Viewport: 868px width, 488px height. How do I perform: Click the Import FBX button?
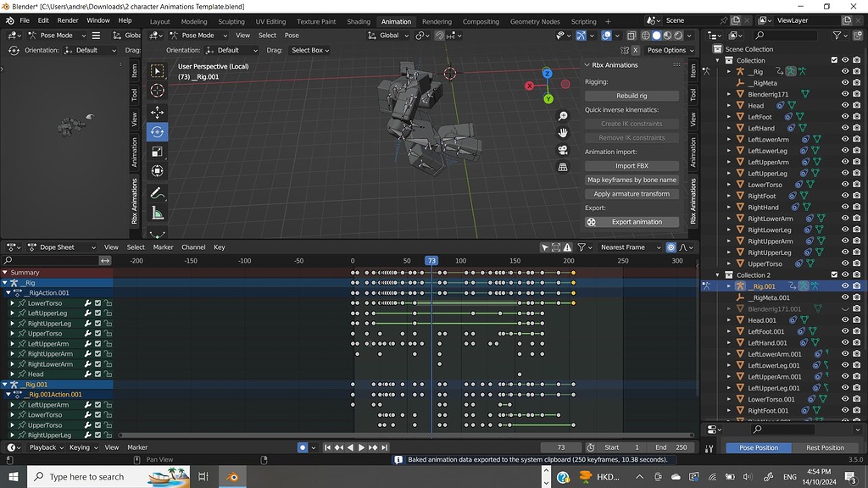pyautogui.click(x=632, y=165)
